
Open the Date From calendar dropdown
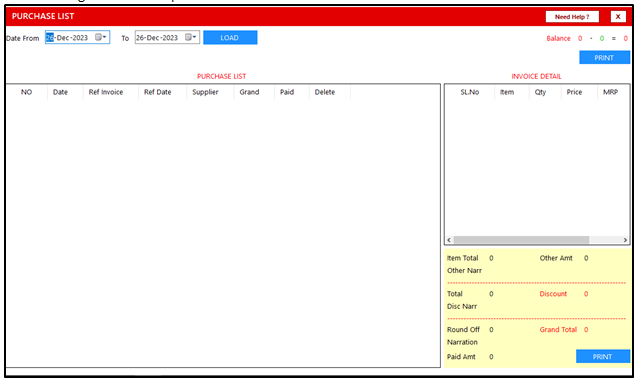point(101,37)
